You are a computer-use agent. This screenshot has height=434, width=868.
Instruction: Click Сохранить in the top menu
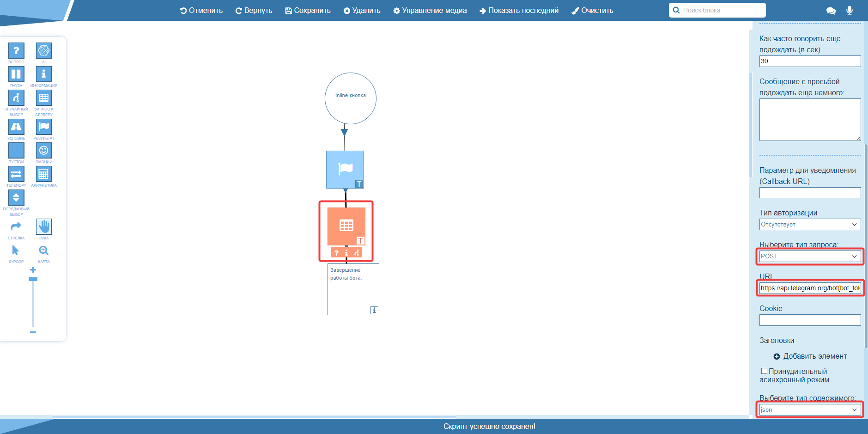tap(308, 10)
